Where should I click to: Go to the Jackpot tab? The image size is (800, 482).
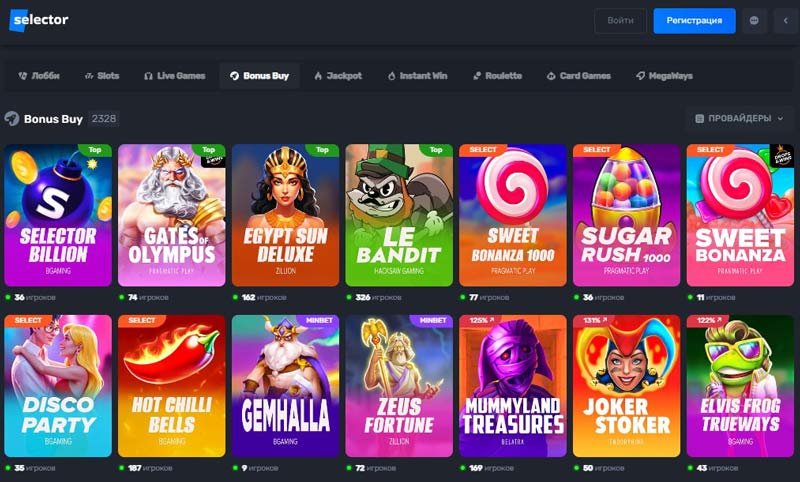338,76
